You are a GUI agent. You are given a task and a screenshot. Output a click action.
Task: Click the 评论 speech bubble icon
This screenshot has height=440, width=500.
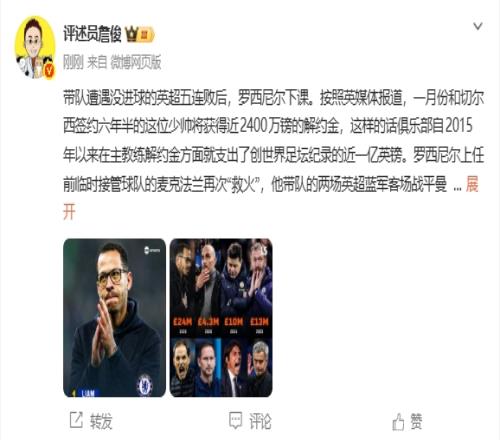coord(235,420)
